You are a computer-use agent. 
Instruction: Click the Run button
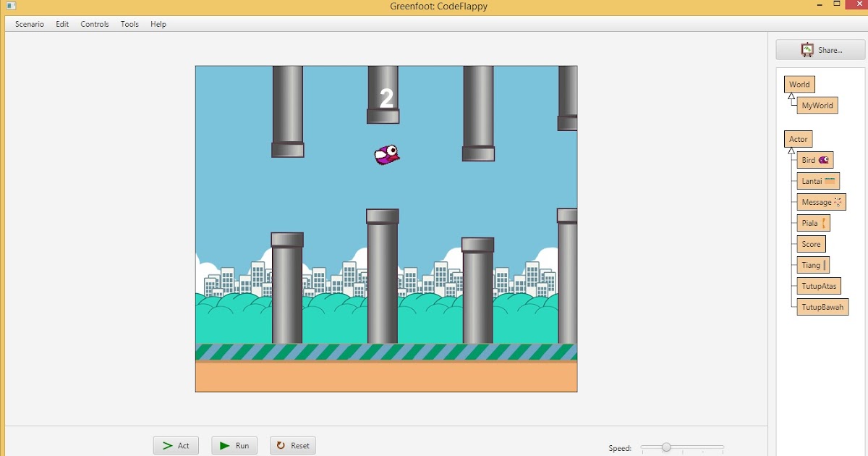[234, 445]
